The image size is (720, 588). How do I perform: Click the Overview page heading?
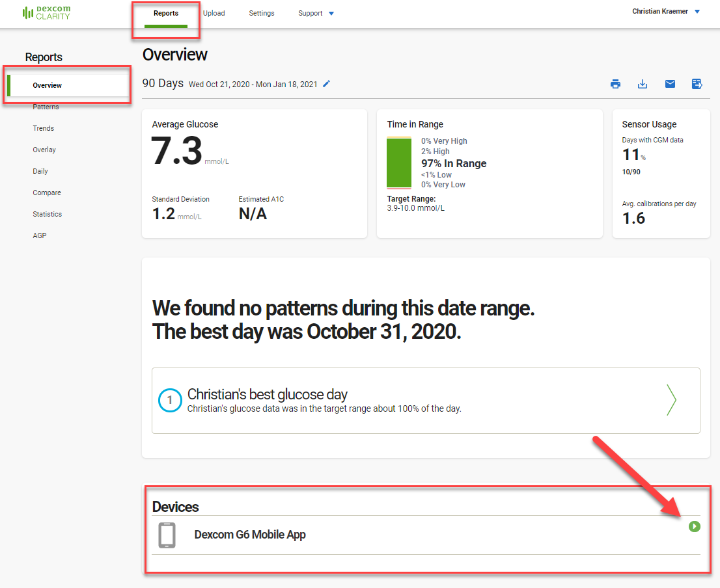[175, 55]
